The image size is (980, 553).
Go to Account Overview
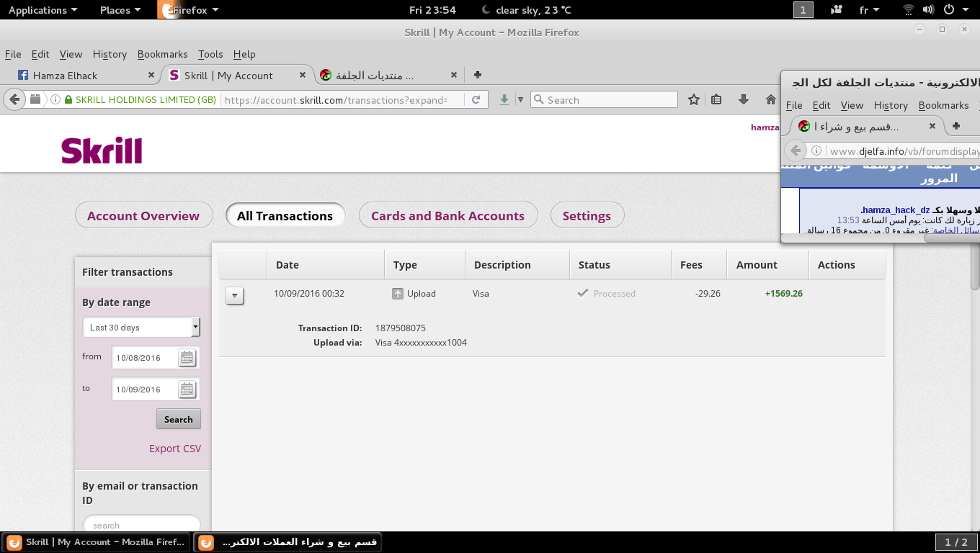(x=143, y=215)
